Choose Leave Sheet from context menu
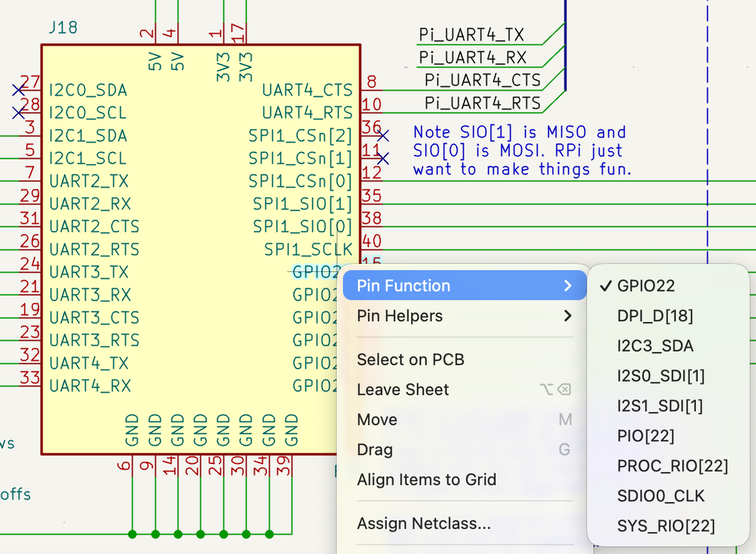This screenshot has height=554, width=756. [402, 390]
